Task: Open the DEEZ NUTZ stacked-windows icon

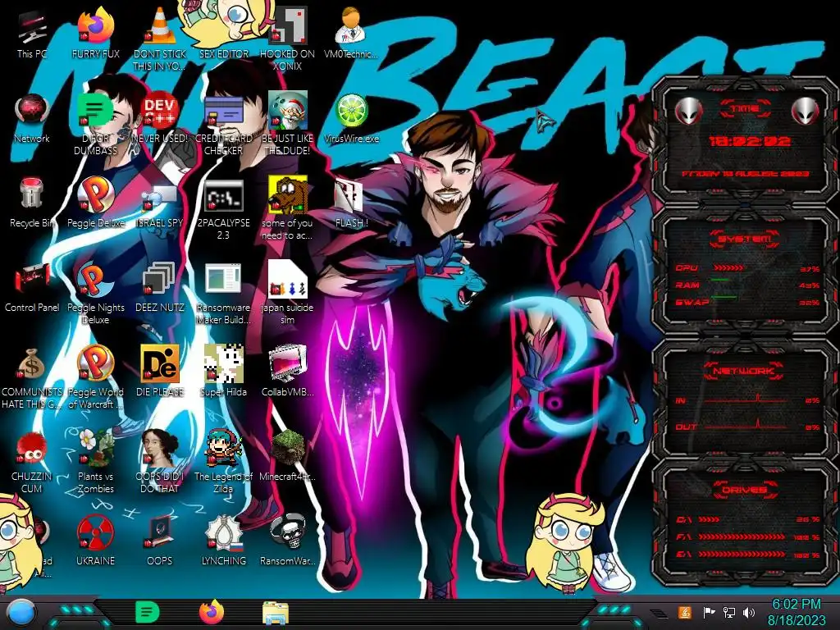Action: [x=160, y=287]
